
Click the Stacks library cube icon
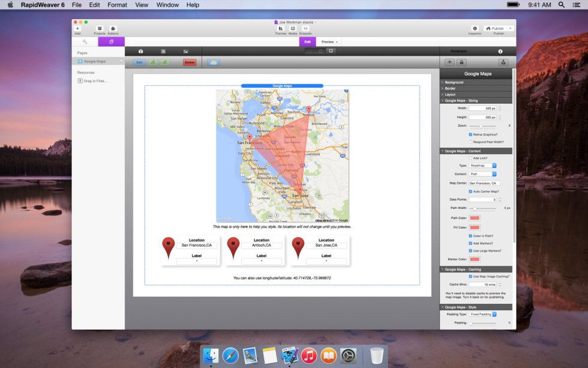[x=140, y=51]
